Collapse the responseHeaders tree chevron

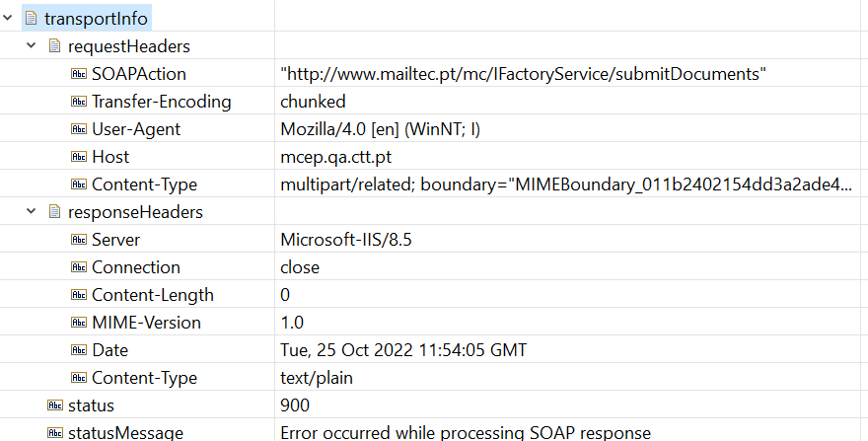coord(32,211)
